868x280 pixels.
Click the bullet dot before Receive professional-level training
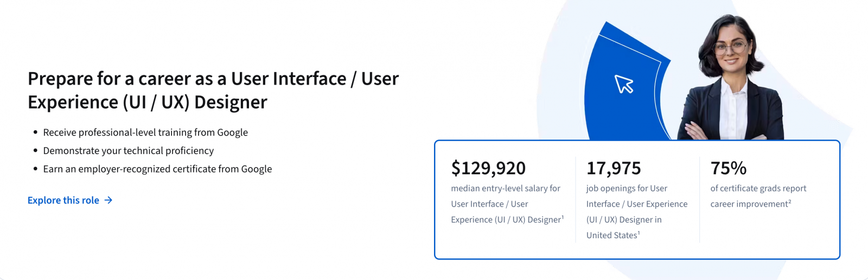tap(35, 132)
